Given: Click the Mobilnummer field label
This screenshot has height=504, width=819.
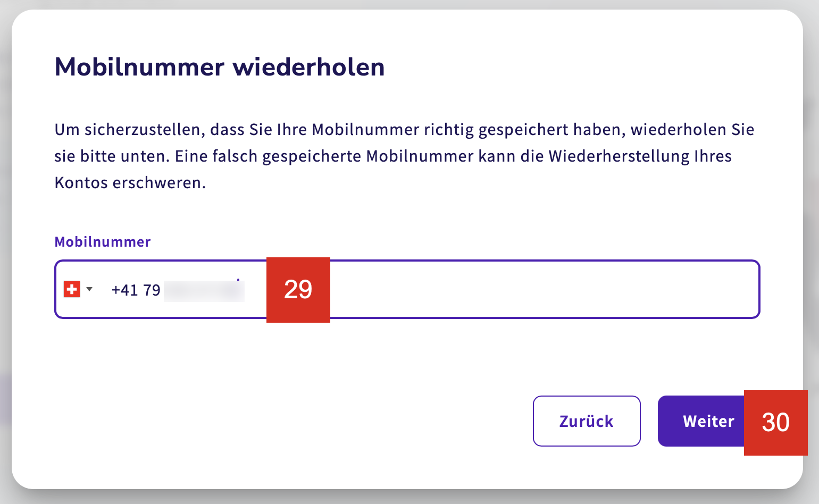Looking at the screenshot, I should 103,242.
